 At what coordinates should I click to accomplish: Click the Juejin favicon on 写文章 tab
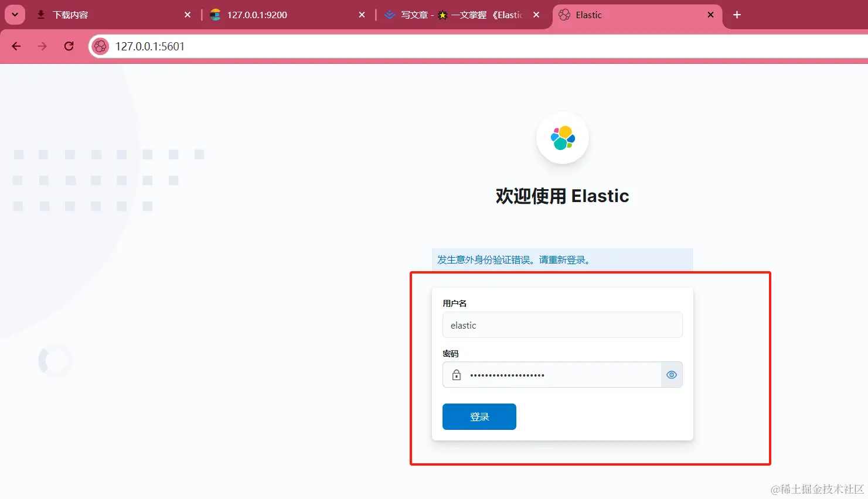pyautogui.click(x=390, y=15)
